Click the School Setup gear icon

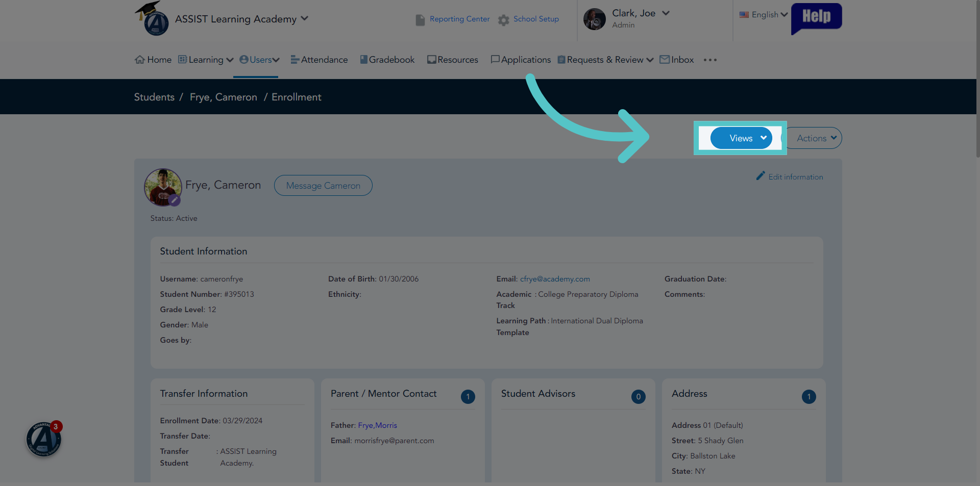503,20
